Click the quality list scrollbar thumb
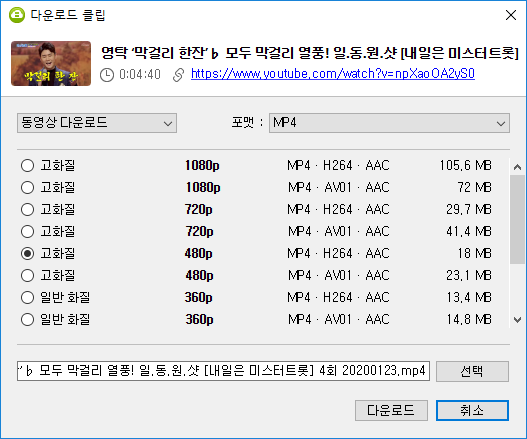Viewport: 527px width, 439px height. [x=517, y=220]
